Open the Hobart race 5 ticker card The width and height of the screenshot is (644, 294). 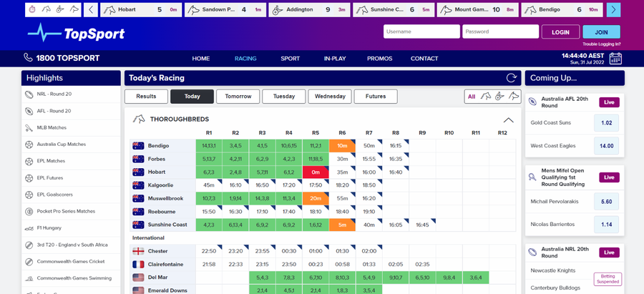pyautogui.click(x=141, y=10)
